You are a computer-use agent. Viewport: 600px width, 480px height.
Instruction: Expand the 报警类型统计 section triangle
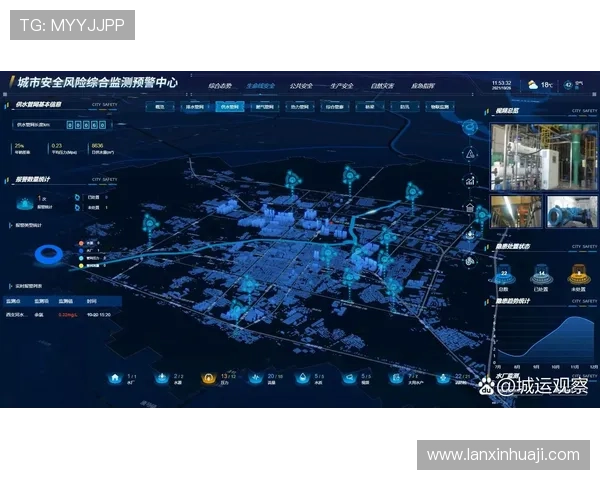click(11, 225)
